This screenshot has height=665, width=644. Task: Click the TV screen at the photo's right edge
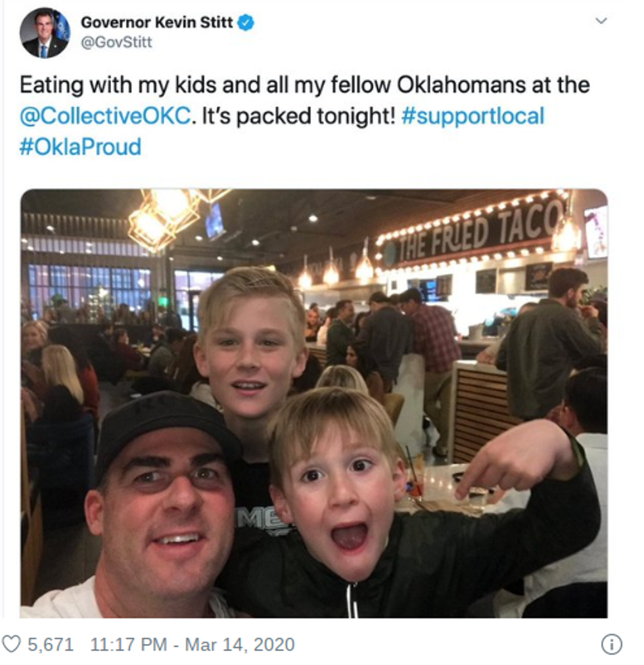pyautogui.click(x=595, y=231)
